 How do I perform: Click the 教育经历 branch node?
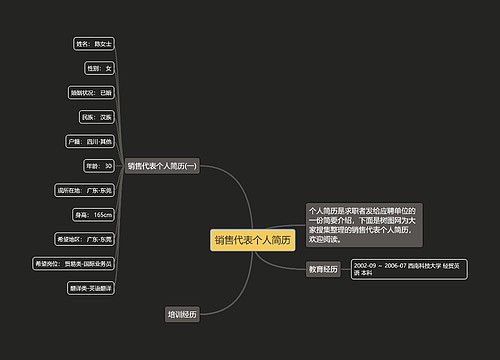tap(323, 269)
